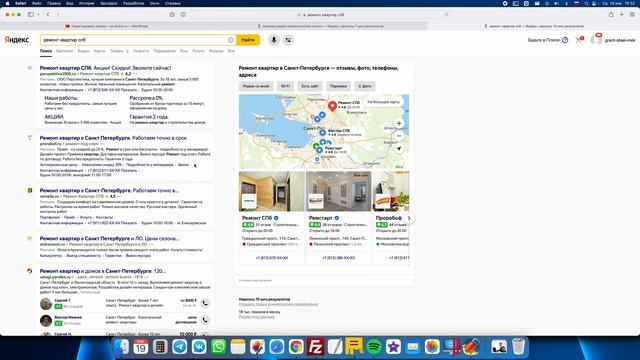This screenshot has height=360, width=640.
Task: Open На большую карту button
Action: point(384,102)
